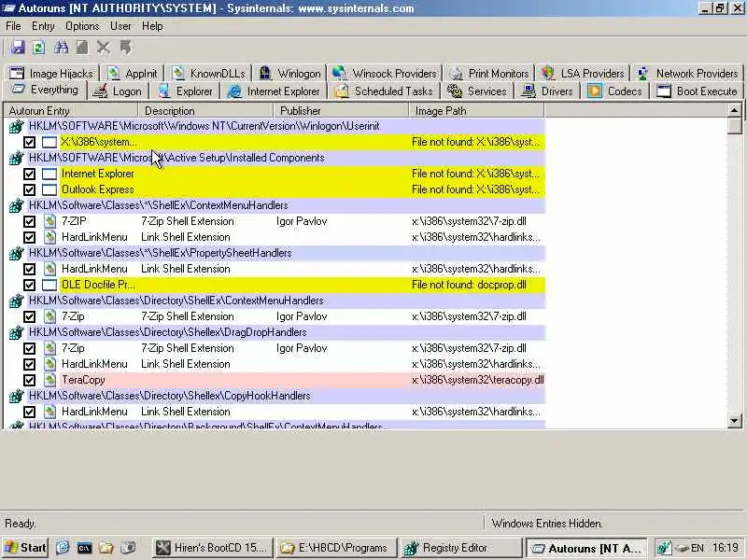747x560 pixels.
Task: Disable the TeraCopy entry checkbox
Action: 30,381
